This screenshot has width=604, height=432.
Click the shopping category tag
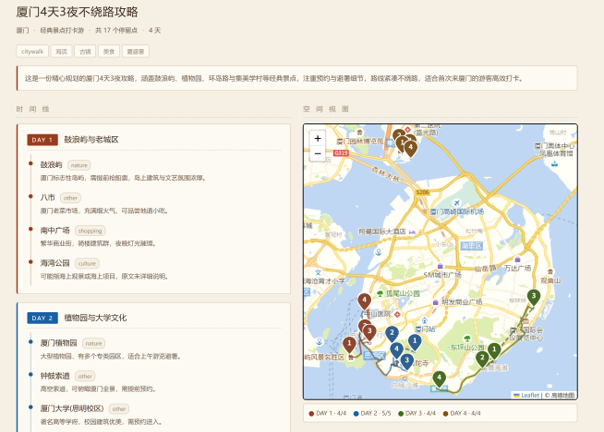tap(90, 231)
